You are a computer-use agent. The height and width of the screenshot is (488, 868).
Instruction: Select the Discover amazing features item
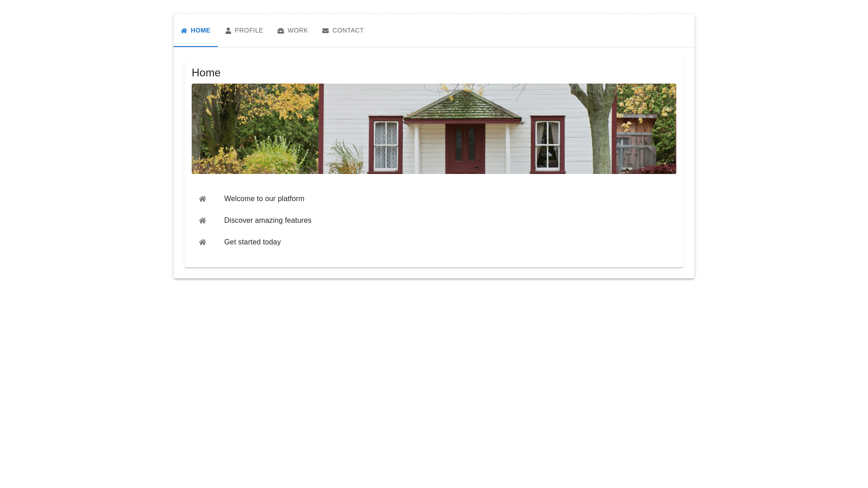[x=268, y=221]
